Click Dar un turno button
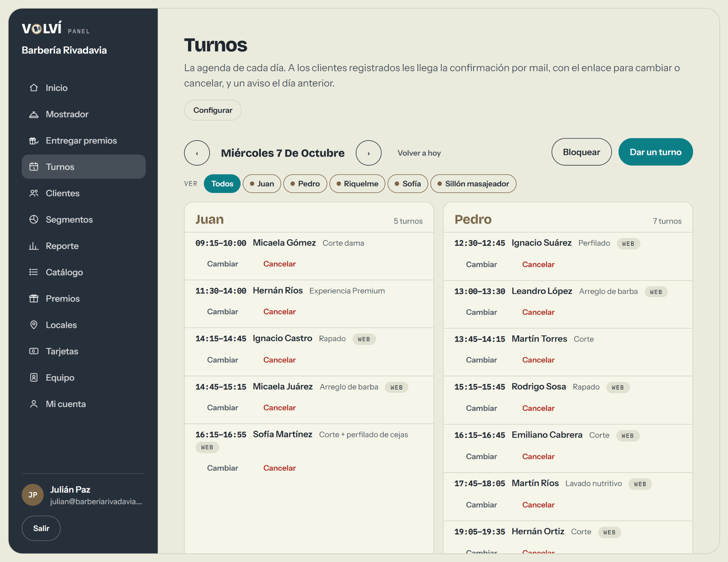 click(656, 152)
